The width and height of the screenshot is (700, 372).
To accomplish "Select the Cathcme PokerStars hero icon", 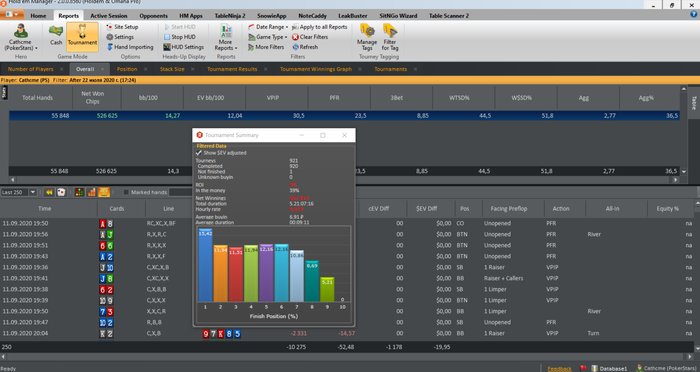I will point(21,37).
